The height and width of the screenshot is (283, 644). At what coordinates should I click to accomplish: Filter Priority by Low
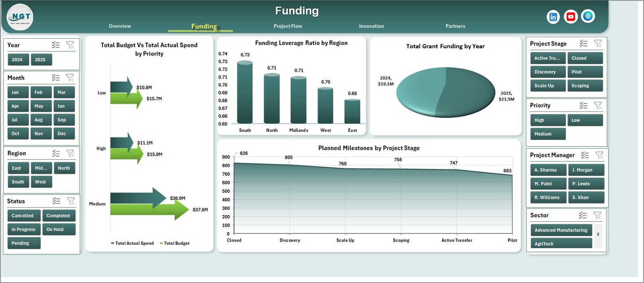[585, 120]
